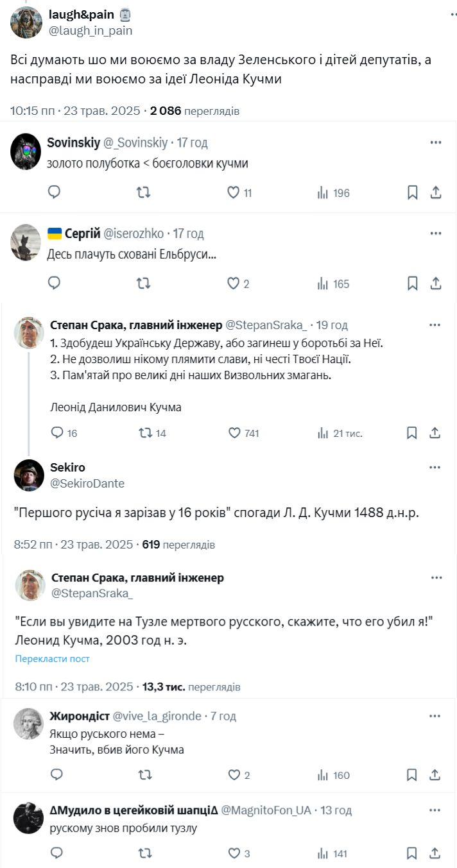The height and width of the screenshot is (868, 457).
Task: Reply to Жирондіст's comment
Action: [56, 775]
